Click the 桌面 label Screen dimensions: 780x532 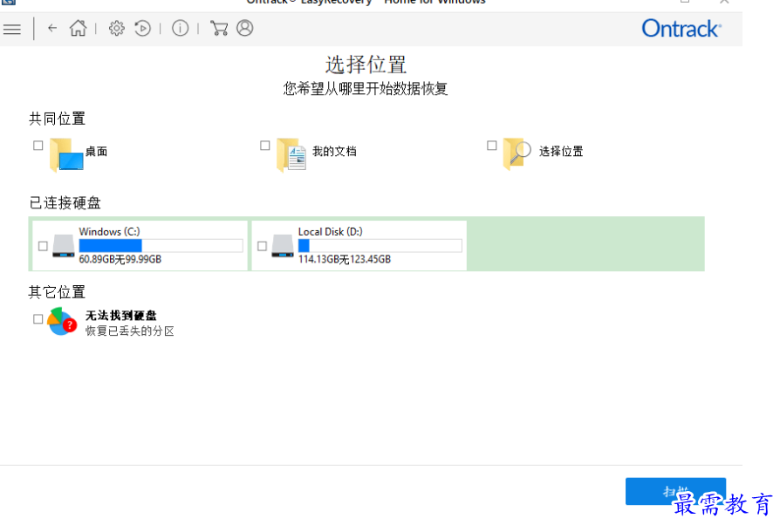tap(96, 151)
